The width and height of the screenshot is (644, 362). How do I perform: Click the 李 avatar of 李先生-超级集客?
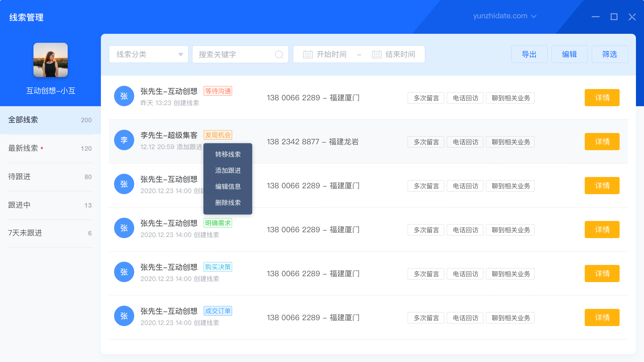click(124, 140)
